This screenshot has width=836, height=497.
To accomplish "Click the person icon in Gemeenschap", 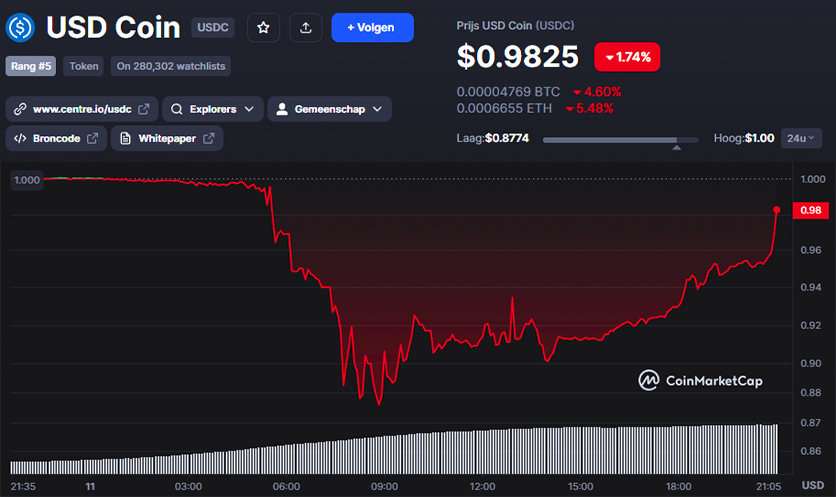I will [282, 109].
